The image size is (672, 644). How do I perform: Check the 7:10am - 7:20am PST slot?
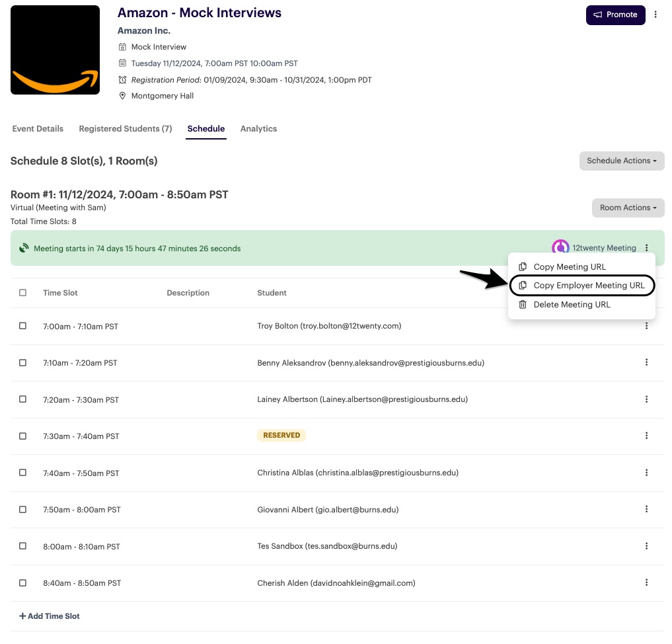tap(22, 363)
